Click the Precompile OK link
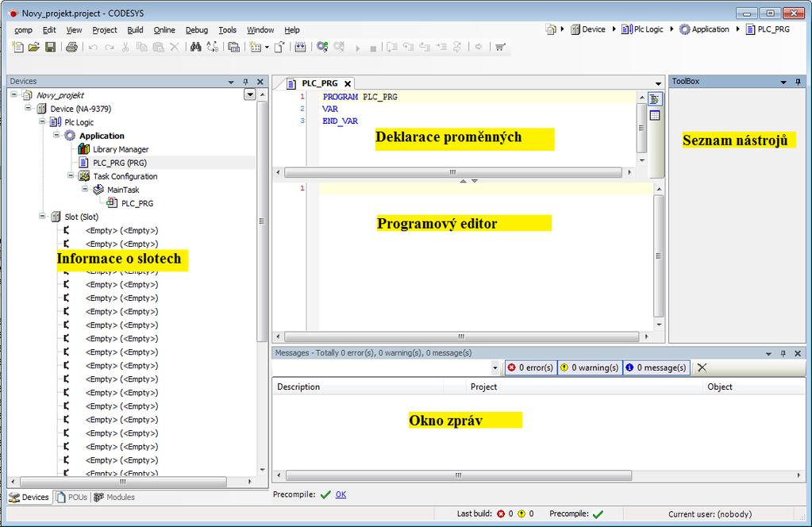 click(341, 494)
